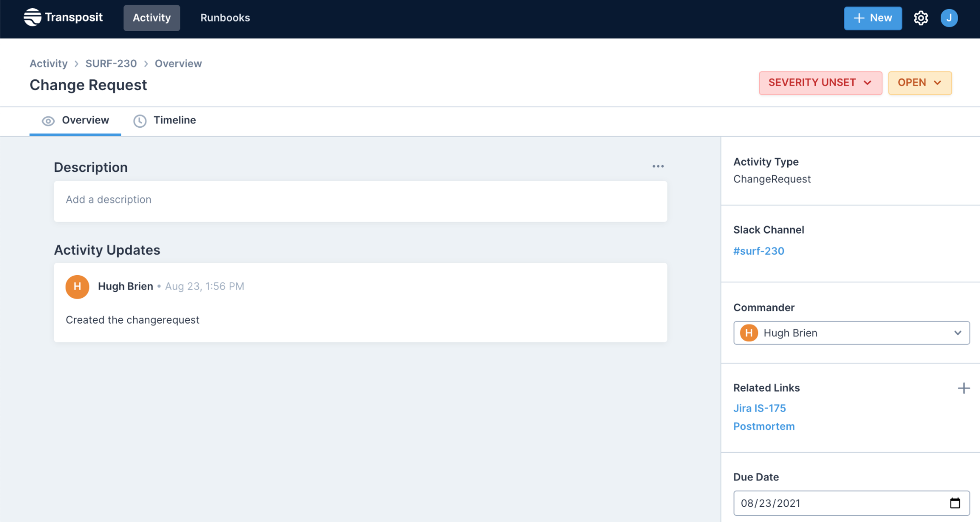Click the Transposit logo icon

click(32, 18)
